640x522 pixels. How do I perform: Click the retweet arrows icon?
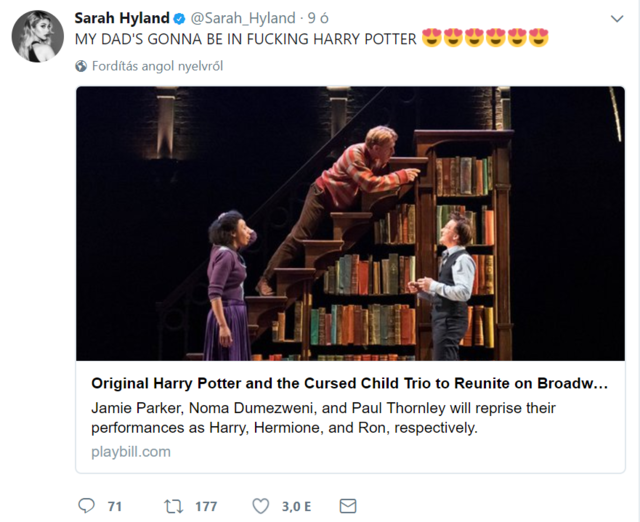(x=173, y=506)
